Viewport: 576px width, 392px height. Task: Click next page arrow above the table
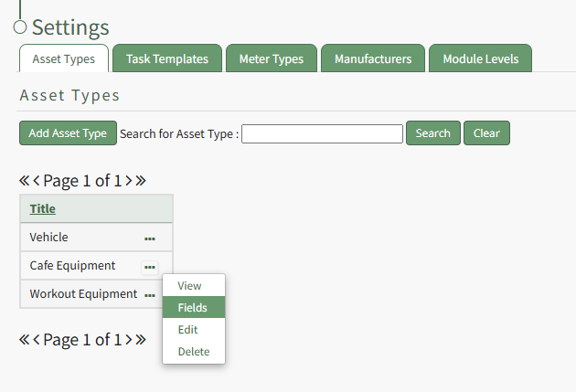[x=129, y=180]
